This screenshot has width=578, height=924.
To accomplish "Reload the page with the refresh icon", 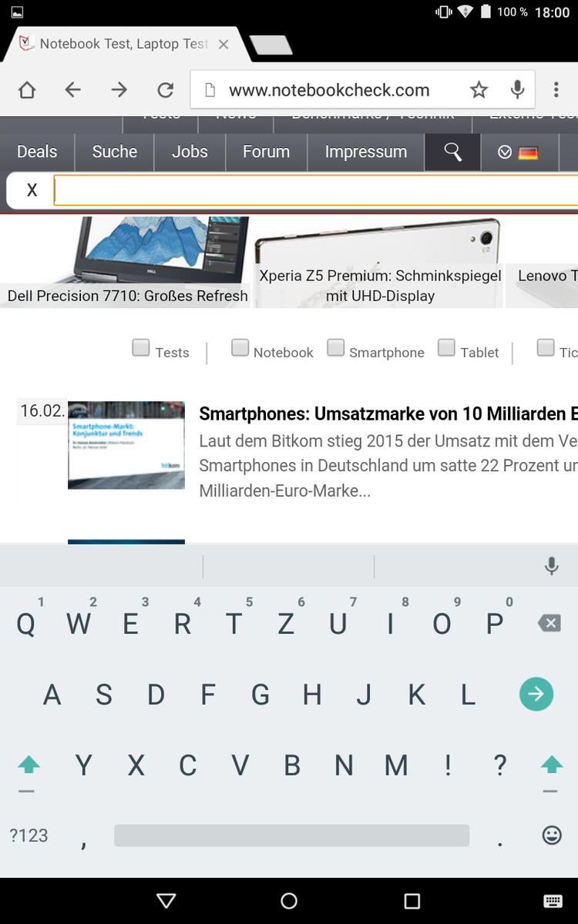I will [165, 91].
